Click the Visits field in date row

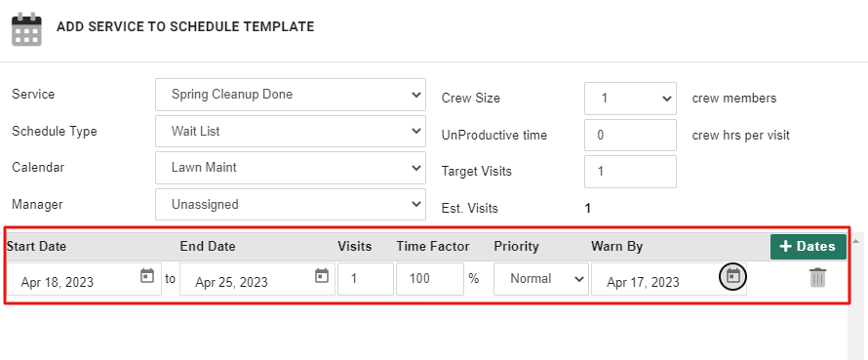click(x=366, y=279)
